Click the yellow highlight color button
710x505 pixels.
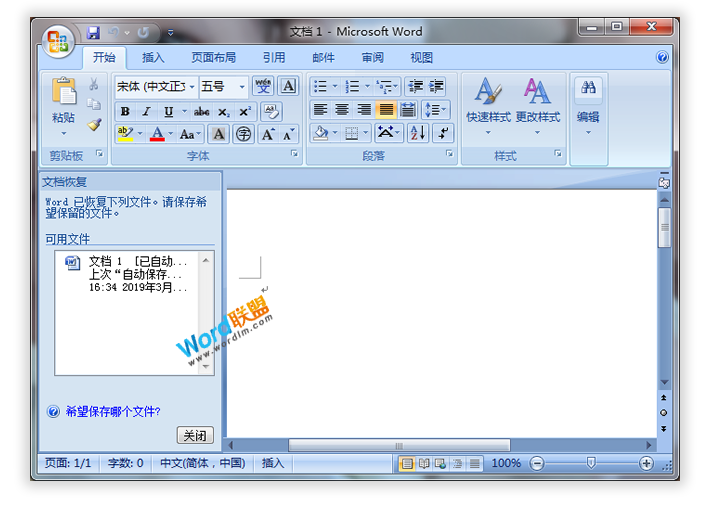[125, 134]
